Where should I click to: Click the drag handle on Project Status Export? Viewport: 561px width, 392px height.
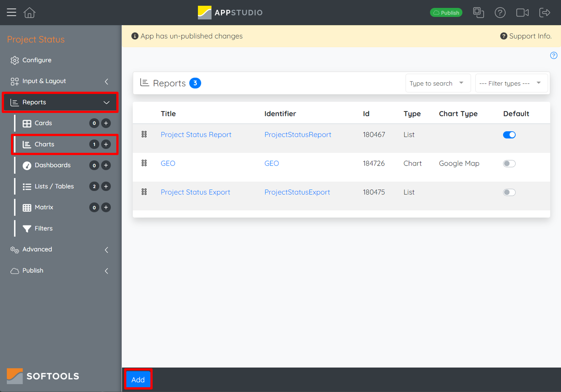144,192
